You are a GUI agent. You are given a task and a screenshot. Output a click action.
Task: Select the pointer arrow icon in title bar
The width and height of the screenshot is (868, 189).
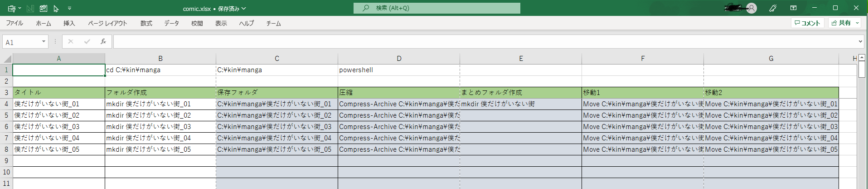(56, 8)
